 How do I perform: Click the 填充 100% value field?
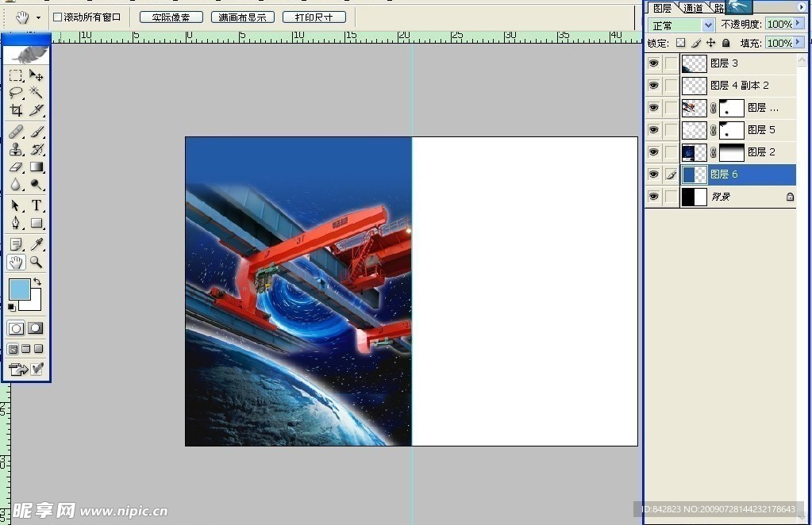[x=779, y=42]
